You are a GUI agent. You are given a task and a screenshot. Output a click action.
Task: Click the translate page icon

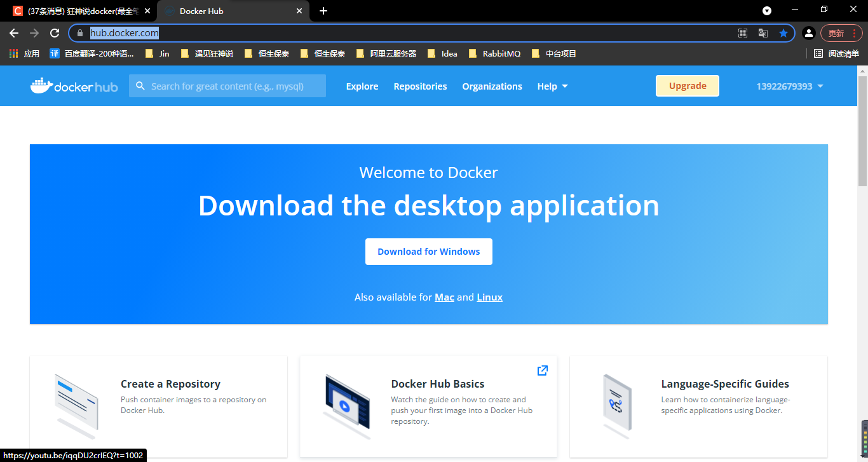click(x=763, y=33)
